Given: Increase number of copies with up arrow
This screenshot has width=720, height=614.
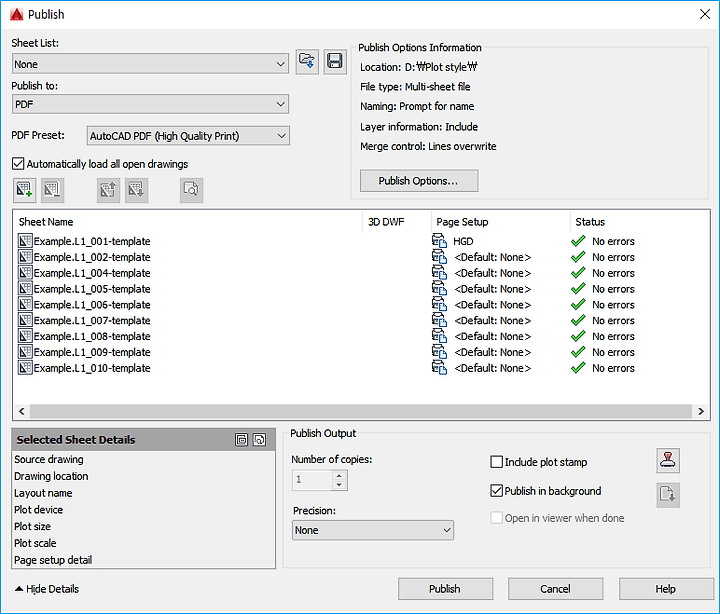Looking at the screenshot, I should coord(339,475).
